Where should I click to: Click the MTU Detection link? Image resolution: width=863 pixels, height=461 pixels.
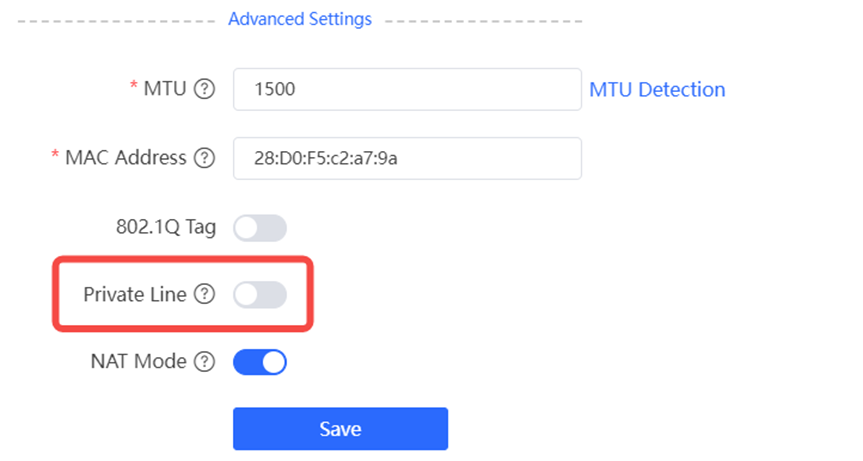pos(657,89)
